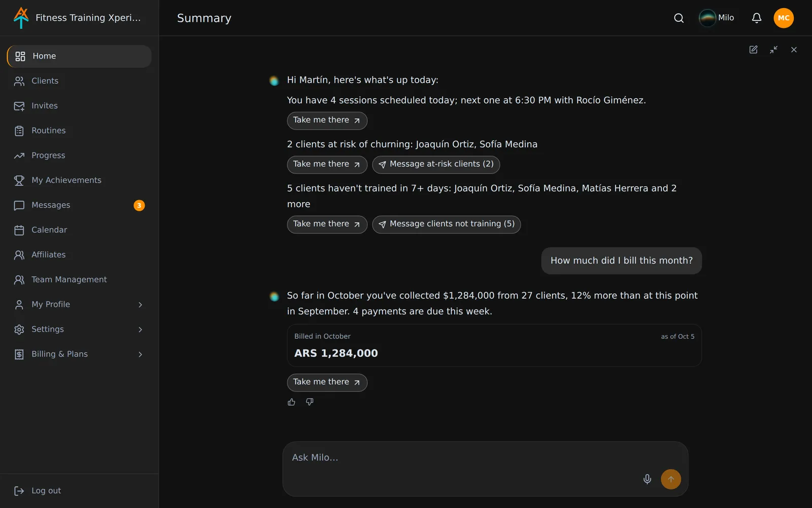
Task: Focus the Ask Milo input field
Action: tap(485, 469)
